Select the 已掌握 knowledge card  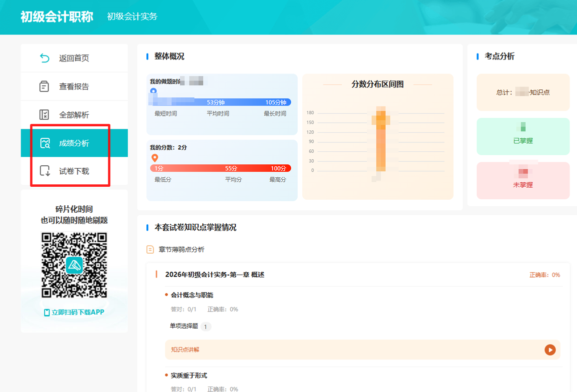[523, 136]
